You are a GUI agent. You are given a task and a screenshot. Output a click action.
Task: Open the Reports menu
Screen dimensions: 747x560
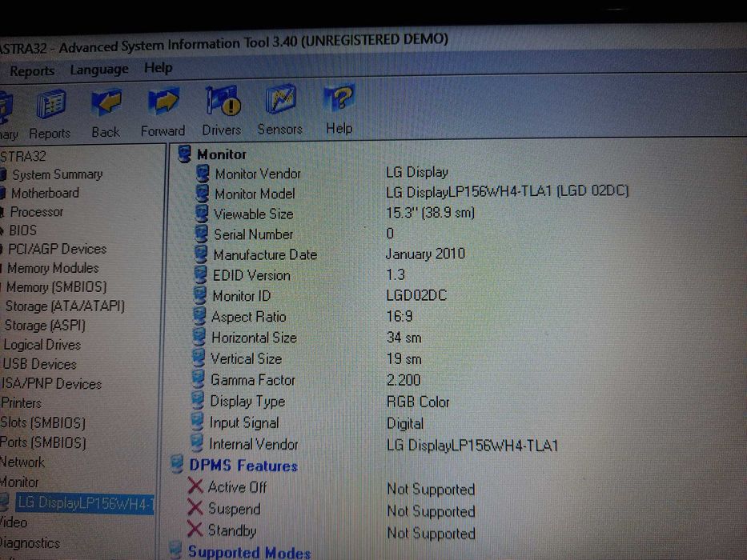32,71
